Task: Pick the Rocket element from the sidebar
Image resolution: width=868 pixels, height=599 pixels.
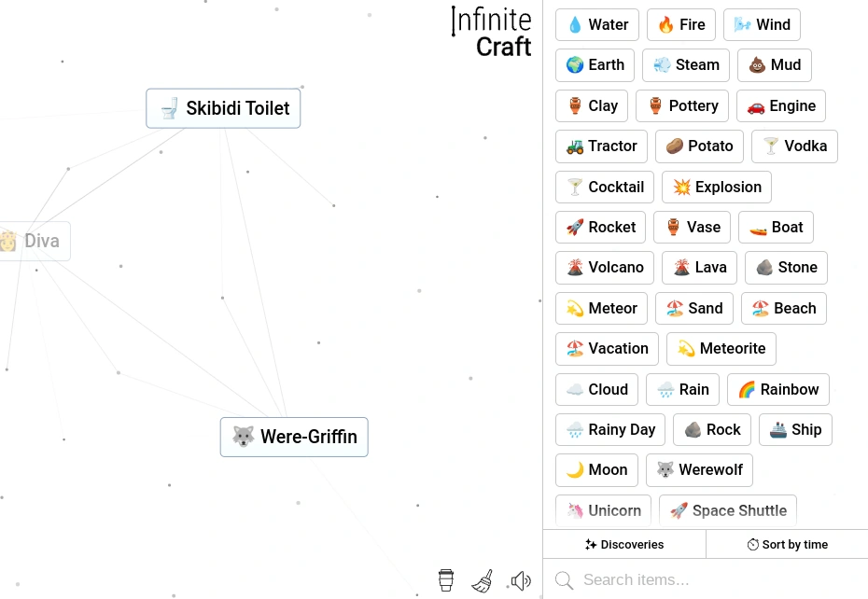Action: click(x=600, y=227)
